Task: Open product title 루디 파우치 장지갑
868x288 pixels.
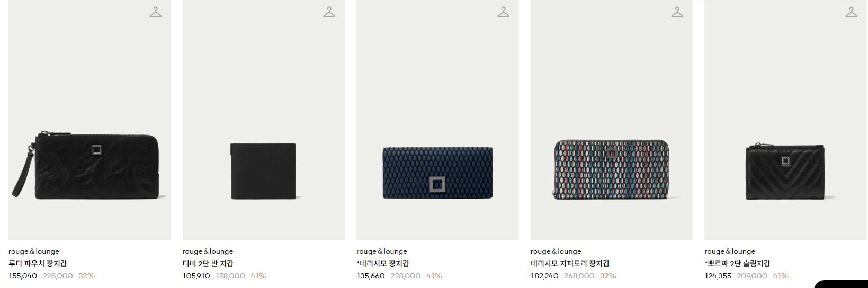Action: tap(38, 264)
